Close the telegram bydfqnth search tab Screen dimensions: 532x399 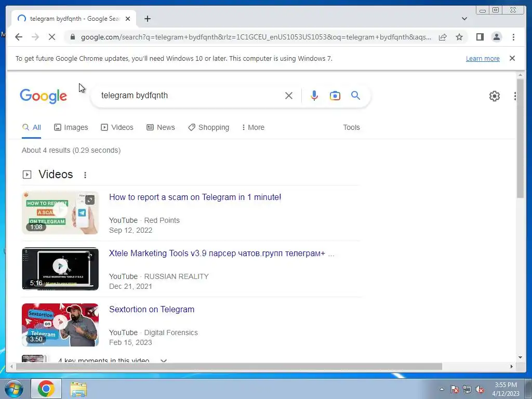tap(128, 19)
